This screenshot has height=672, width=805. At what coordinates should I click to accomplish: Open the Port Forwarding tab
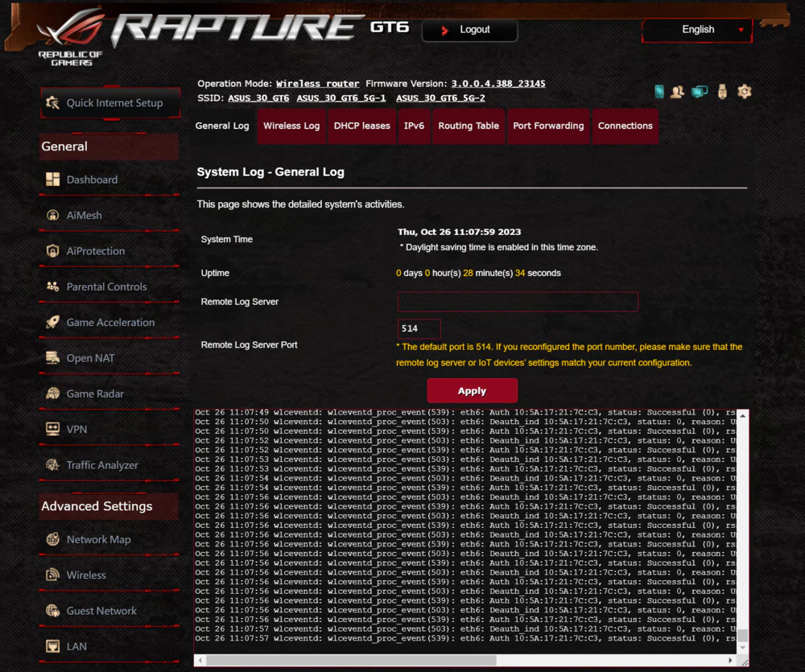pyautogui.click(x=548, y=126)
